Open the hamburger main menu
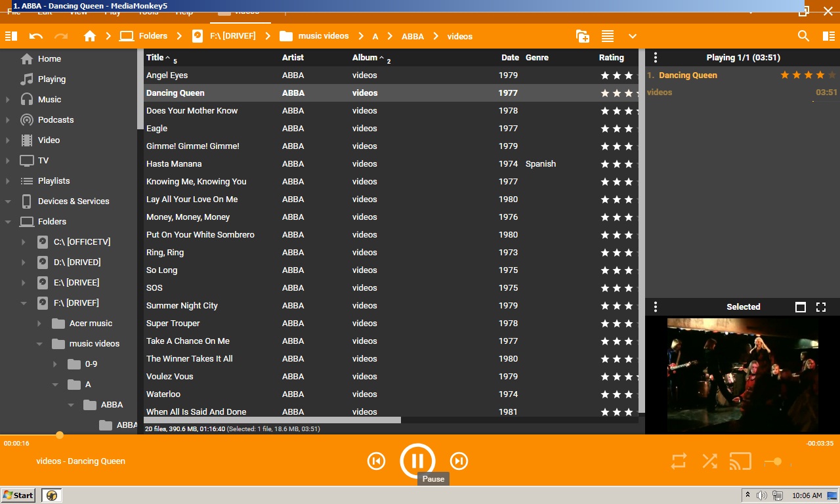 [x=10, y=36]
